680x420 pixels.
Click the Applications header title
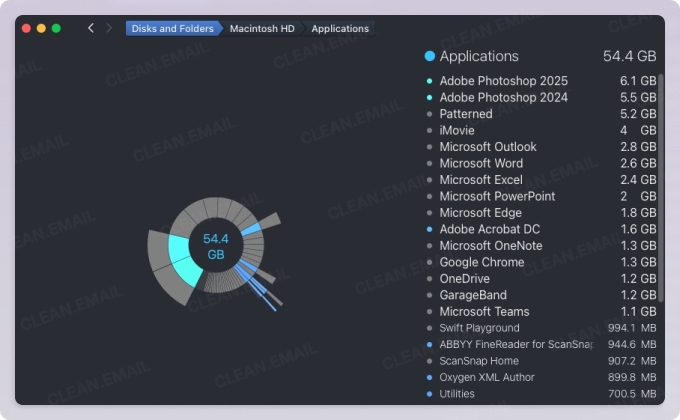point(479,56)
